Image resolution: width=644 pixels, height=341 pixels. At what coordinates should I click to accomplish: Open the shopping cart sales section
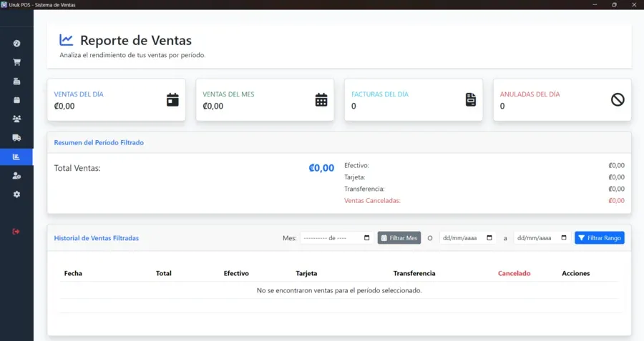click(16, 62)
